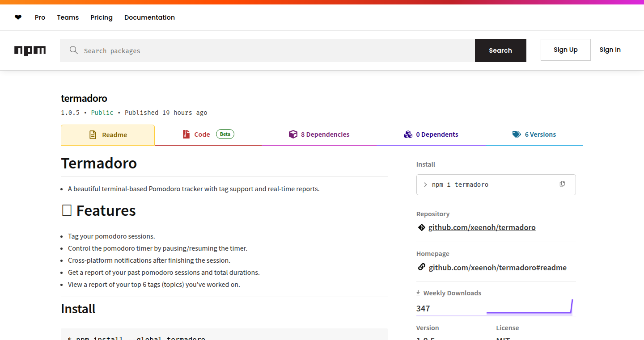The height and width of the screenshot is (340, 644).
Task: View the 8 Dependencies tab
Action: tap(319, 134)
